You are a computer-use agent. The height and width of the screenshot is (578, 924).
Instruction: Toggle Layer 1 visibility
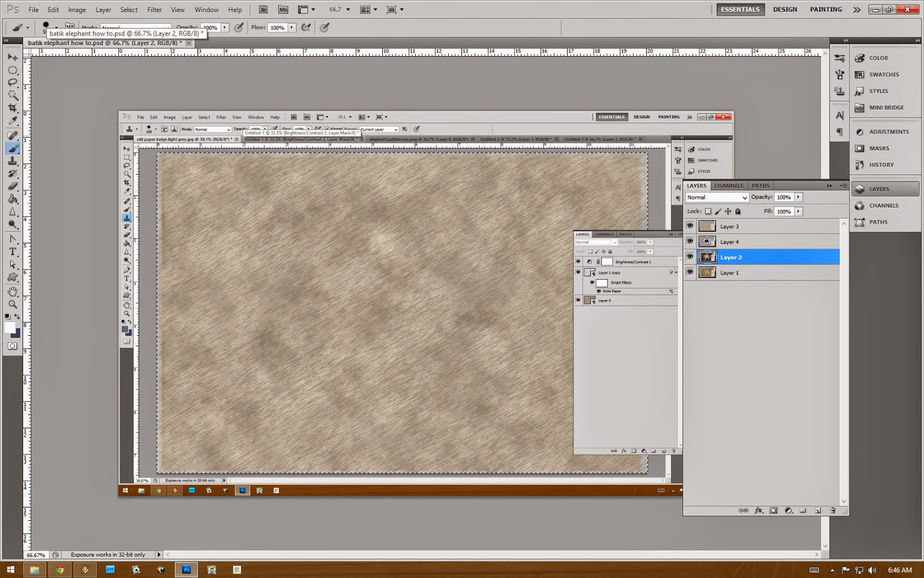[690, 272]
